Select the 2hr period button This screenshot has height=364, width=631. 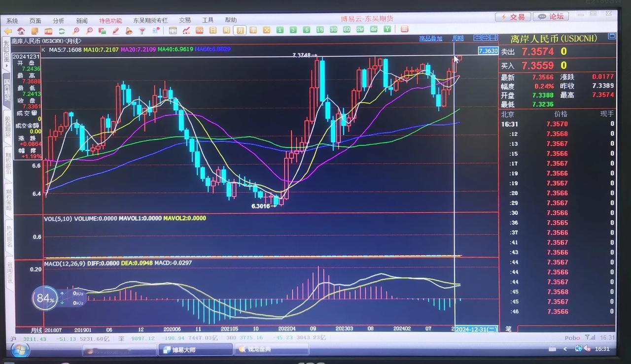(x=360, y=30)
